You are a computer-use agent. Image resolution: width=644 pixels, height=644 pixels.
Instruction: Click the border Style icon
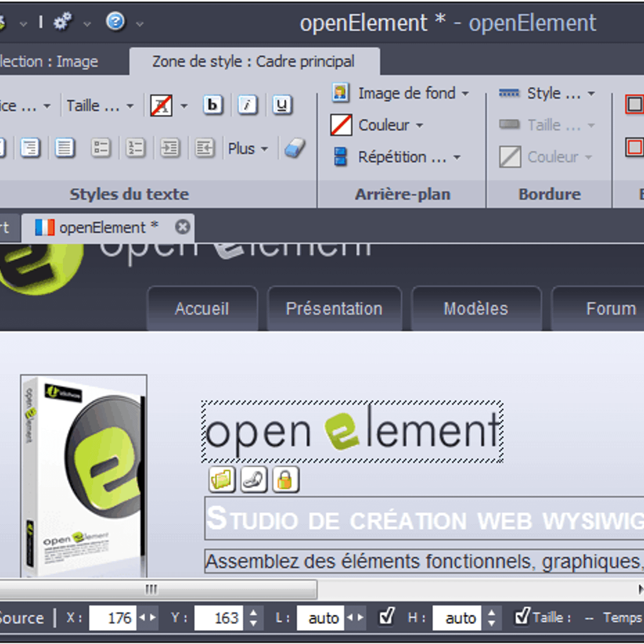[509, 93]
